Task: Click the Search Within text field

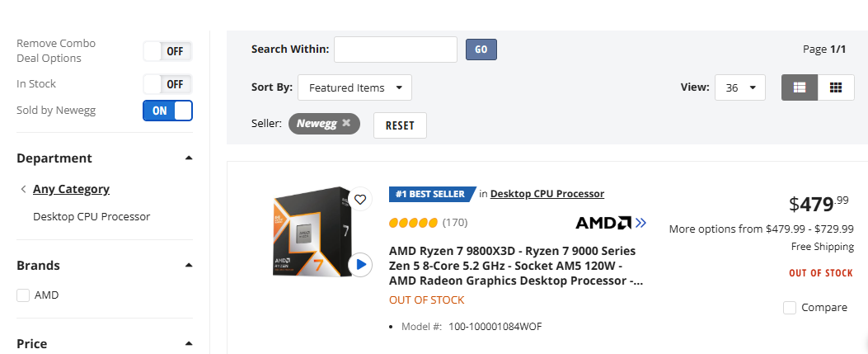Action: (395, 50)
